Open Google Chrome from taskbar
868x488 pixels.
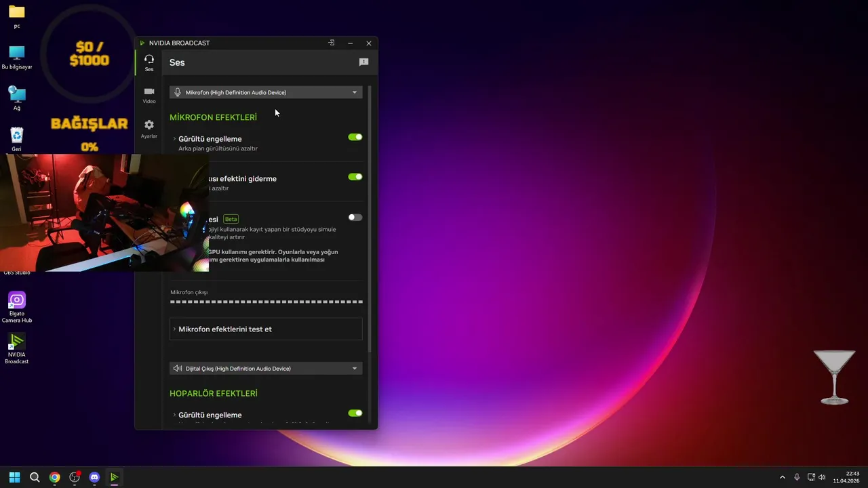pyautogui.click(x=54, y=477)
